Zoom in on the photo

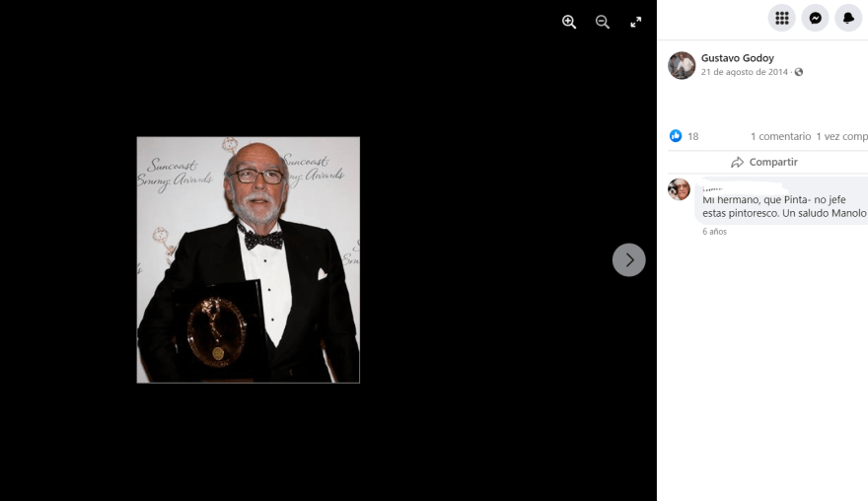tap(569, 22)
